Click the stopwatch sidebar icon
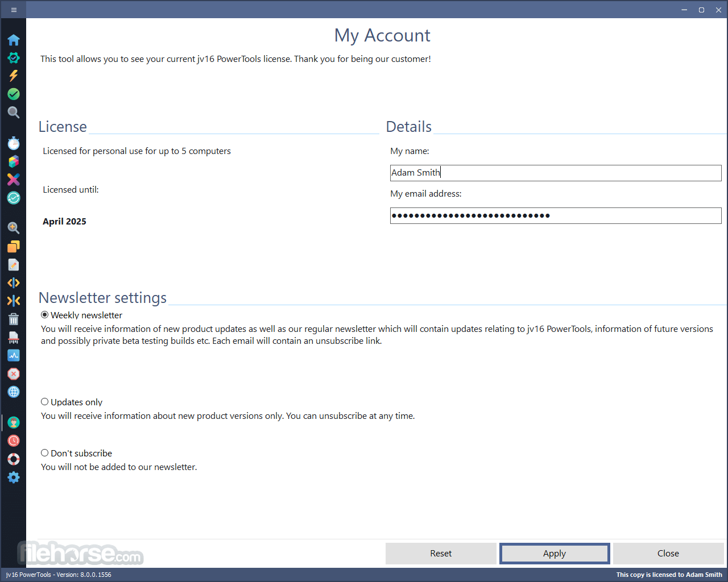This screenshot has height=582, width=728. pos(14,143)
